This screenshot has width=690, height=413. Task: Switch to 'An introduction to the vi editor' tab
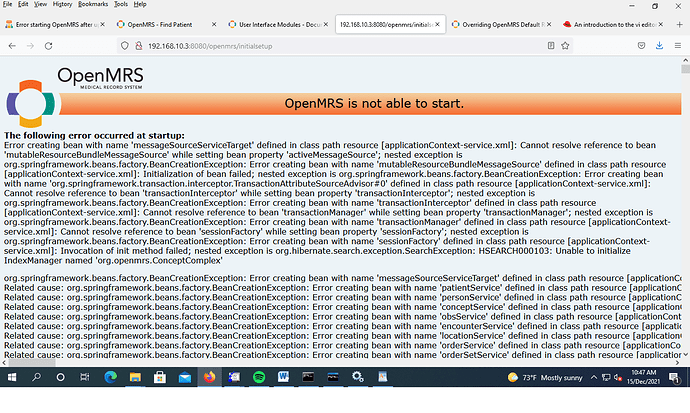point(613,25)
